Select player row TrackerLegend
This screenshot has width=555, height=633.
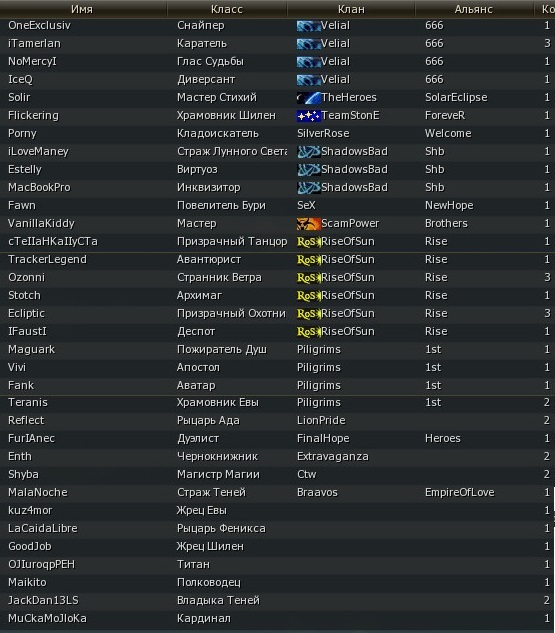[x=277, y=260]
